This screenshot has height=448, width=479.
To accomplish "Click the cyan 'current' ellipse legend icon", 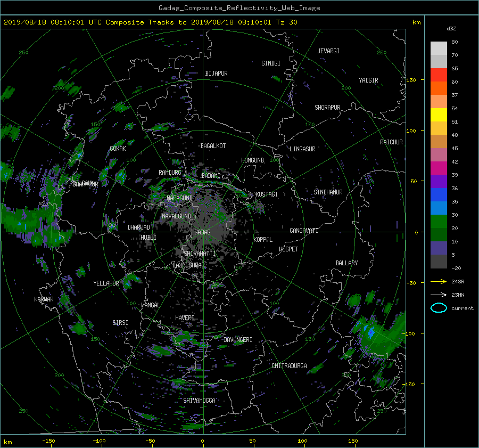I will point(439,308).
